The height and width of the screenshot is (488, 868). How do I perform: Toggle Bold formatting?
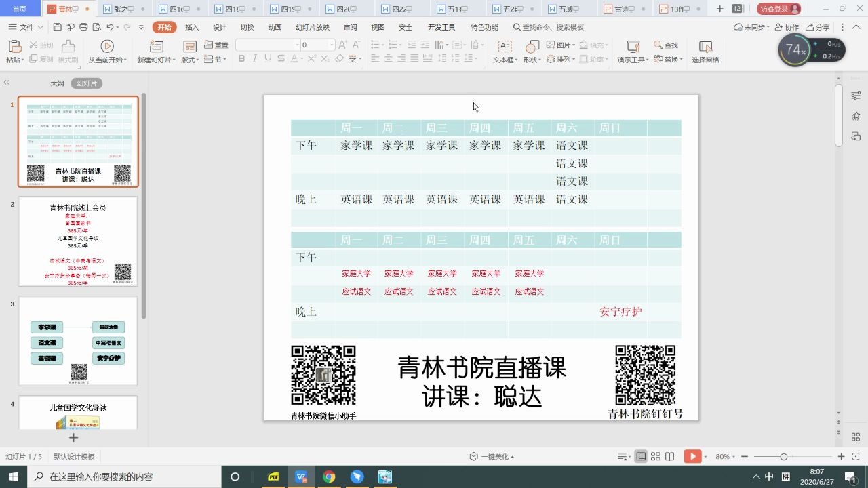coord(241,59)
